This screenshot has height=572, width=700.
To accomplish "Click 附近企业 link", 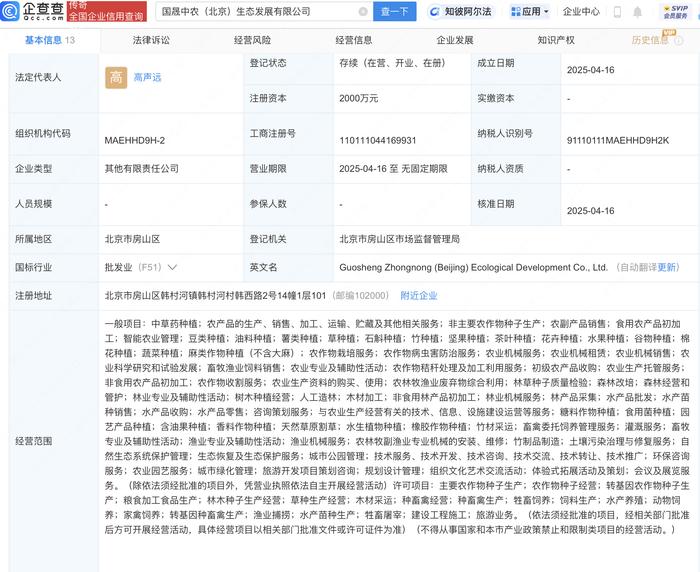I will [x=419, y=296].
